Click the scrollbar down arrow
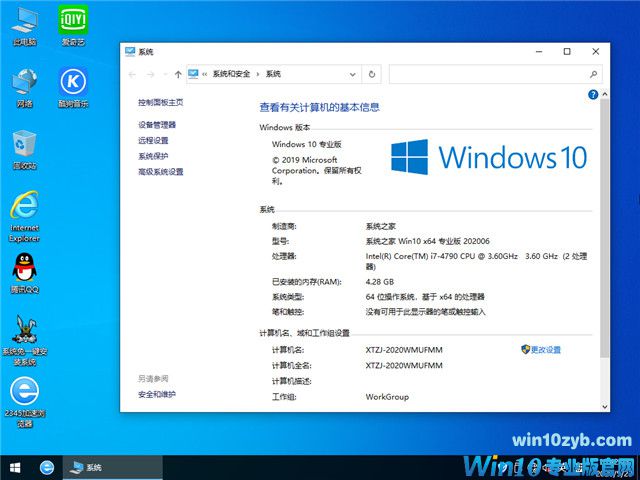 click(604, 407)
